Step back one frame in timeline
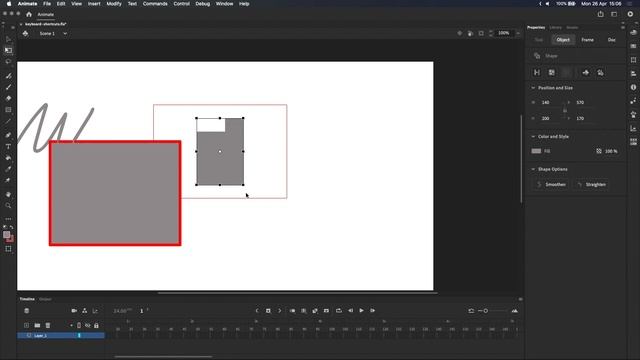 (x=350, y=311)
